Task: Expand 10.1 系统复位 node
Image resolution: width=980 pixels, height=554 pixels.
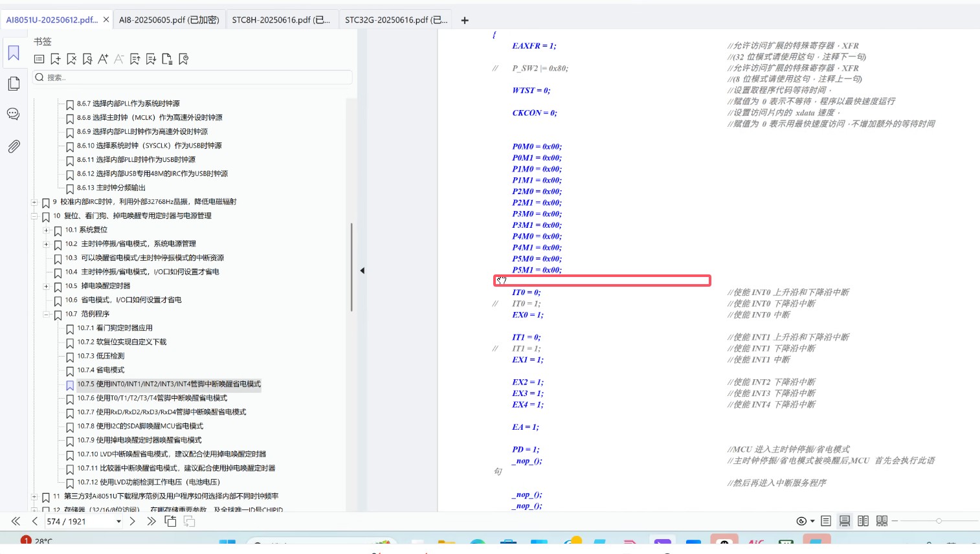Action: click(x=46, y=230)
